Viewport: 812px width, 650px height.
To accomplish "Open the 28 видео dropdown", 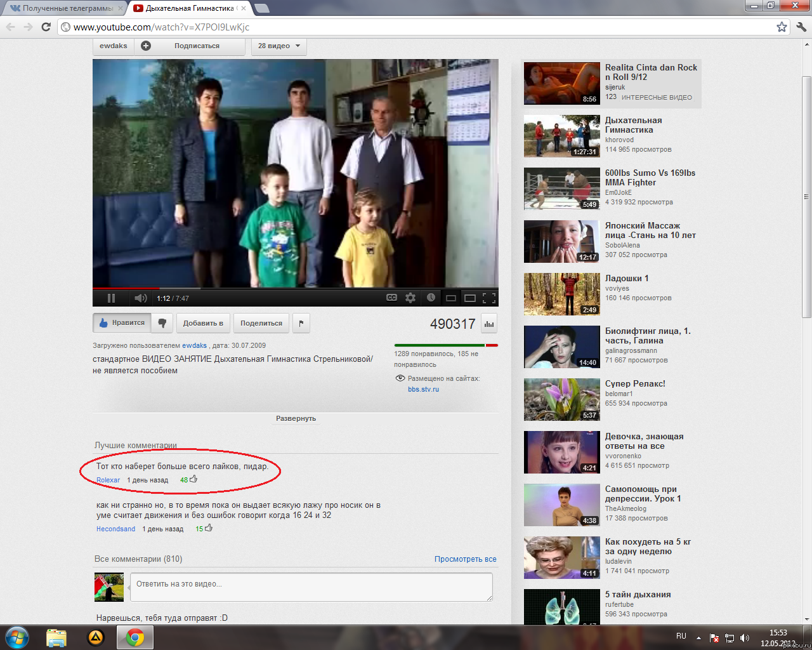I will point(278,46).
